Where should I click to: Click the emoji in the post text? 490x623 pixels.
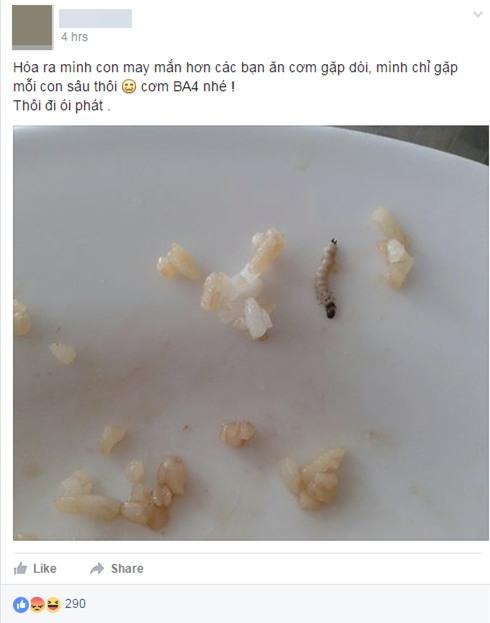pos(129,86)
